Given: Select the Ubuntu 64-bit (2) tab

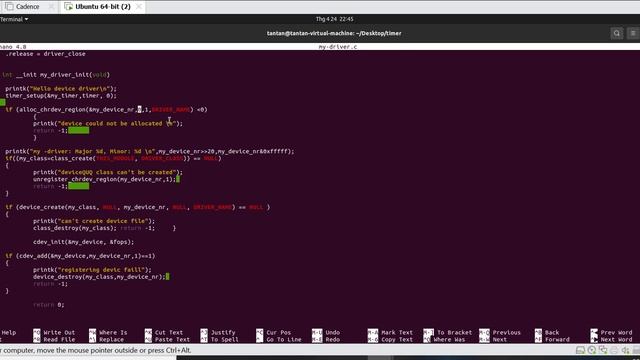Looking at the screenshot, I should [103, 7].
